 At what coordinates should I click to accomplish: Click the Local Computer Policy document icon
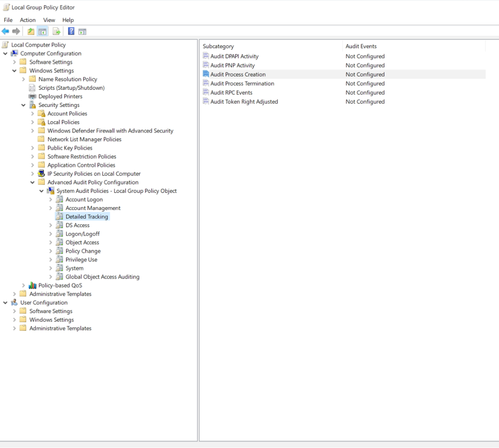pyautogui.click(x=6, y=44)
